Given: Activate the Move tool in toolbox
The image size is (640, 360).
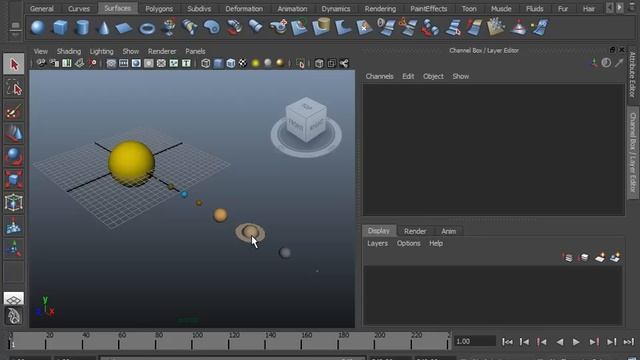Looking at the screenshot, I should pos(14,134).
